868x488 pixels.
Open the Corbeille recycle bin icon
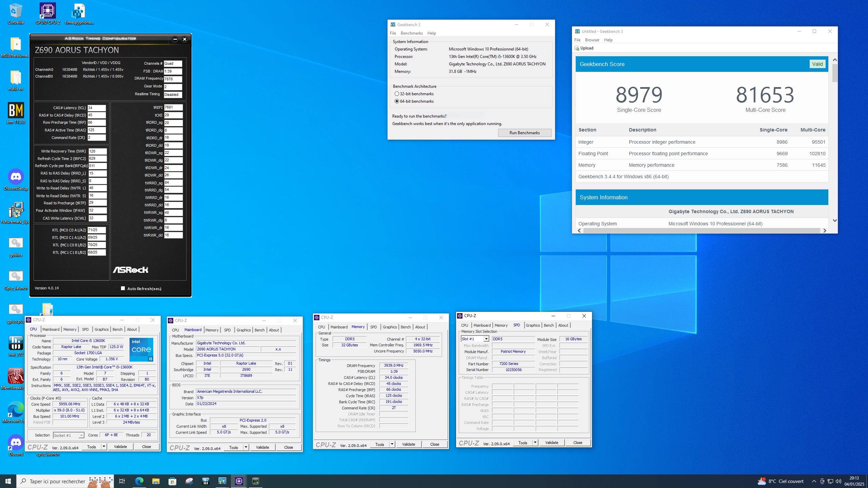[x=16, y=14]
